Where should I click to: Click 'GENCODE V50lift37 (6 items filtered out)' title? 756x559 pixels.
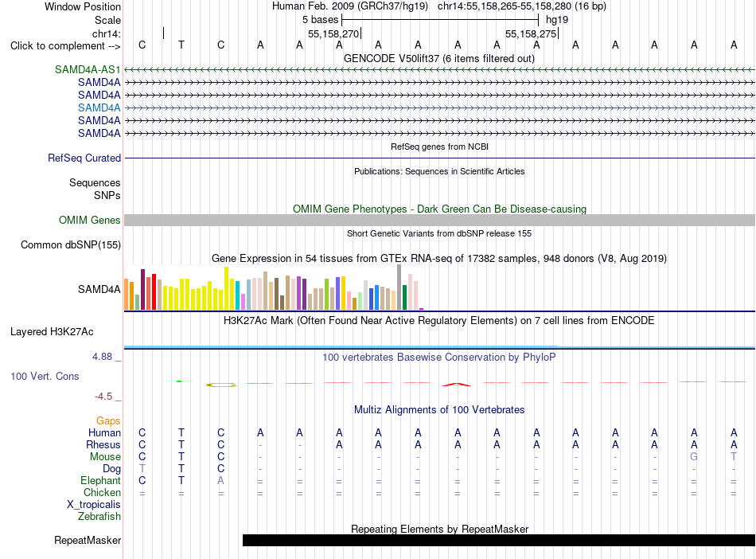pos(439,58)
